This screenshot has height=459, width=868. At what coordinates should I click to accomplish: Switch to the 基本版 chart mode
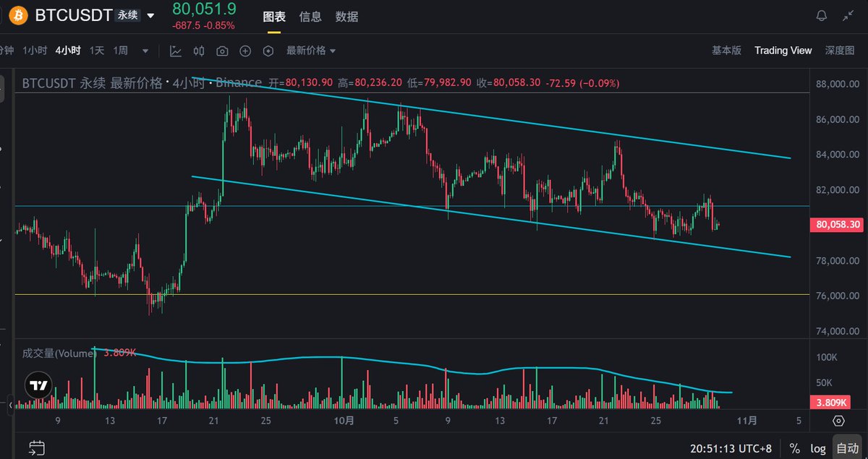726,51
